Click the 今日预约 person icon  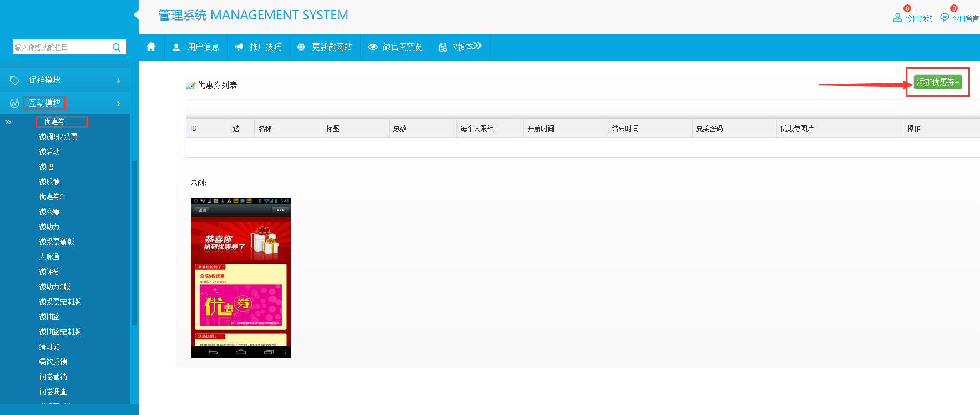coord(897,18)
